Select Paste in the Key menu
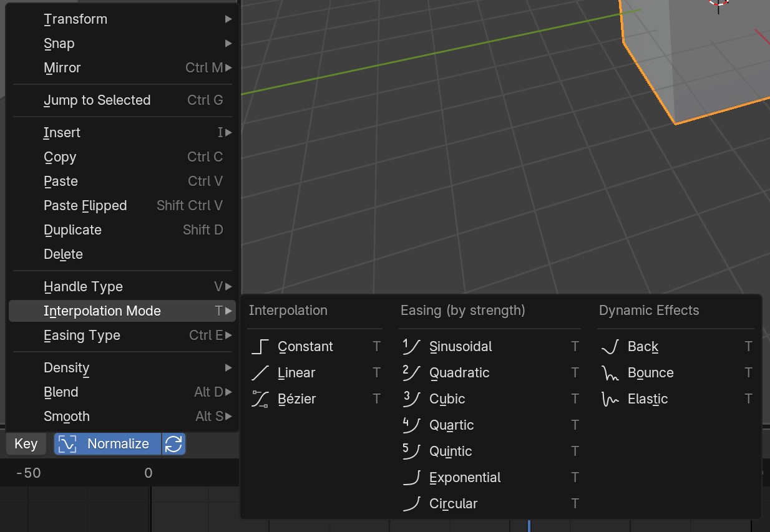Screen dimensions: 770x532 122,181
